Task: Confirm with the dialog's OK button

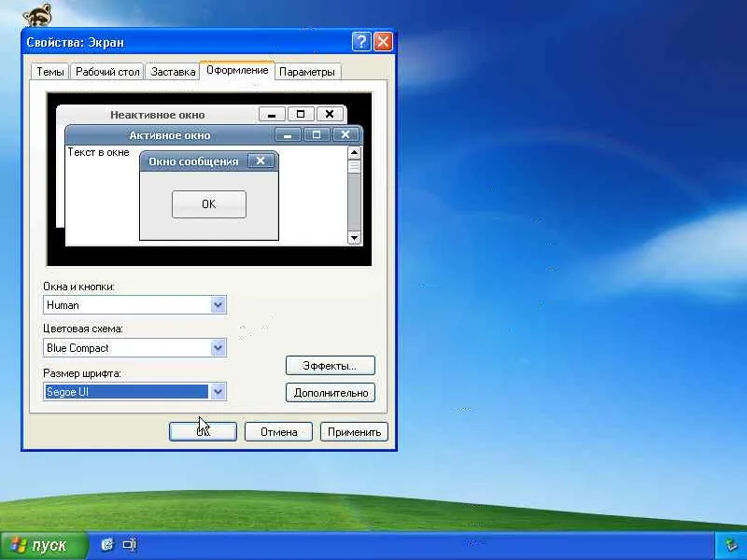Action: click(x=203, y=432)
